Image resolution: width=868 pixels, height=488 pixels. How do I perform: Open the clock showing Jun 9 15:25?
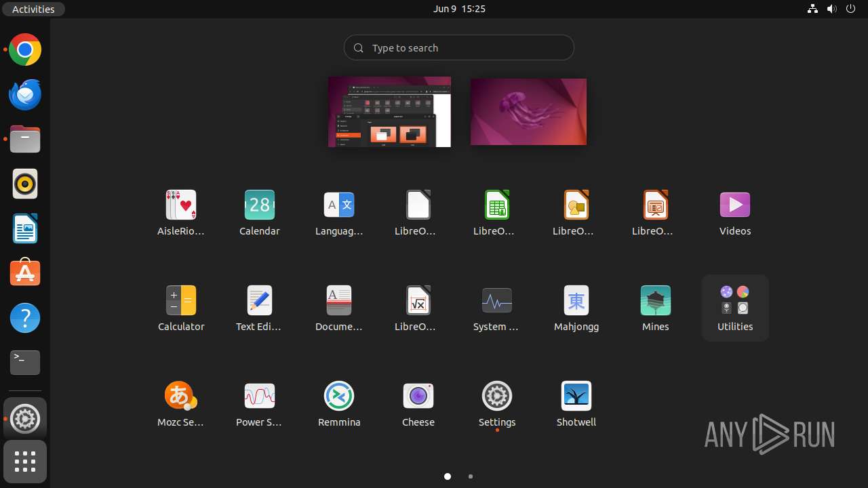pyautogui.click(x=459, y=9)
